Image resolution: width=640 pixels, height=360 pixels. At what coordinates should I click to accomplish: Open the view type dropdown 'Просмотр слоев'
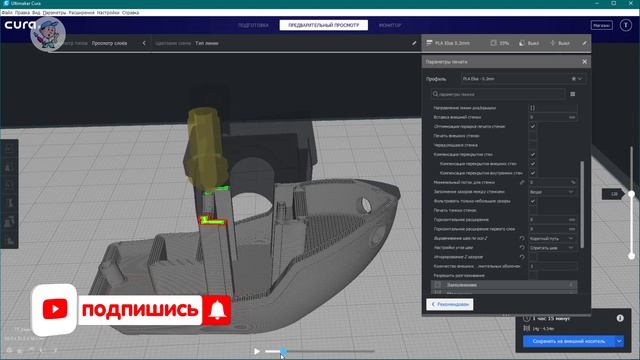(x=109, y=43)
